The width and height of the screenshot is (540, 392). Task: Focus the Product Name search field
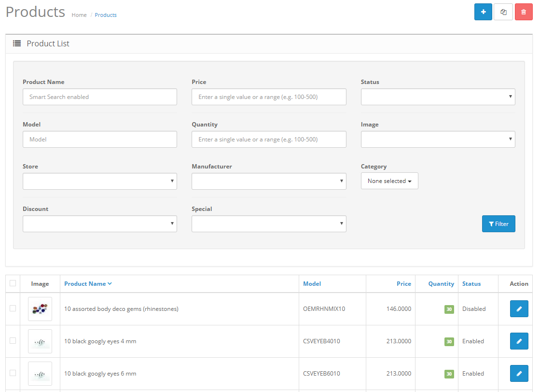click(x=100, y=97)
